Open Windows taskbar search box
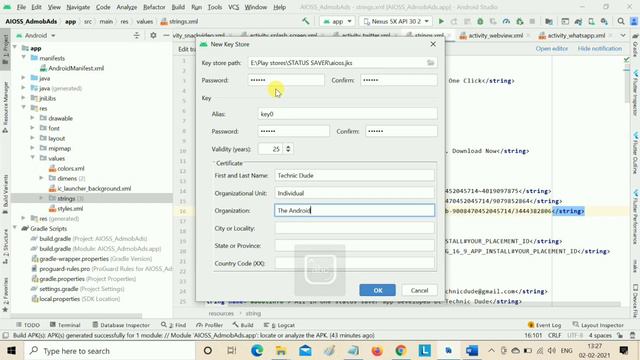 [x=109, y=351]
